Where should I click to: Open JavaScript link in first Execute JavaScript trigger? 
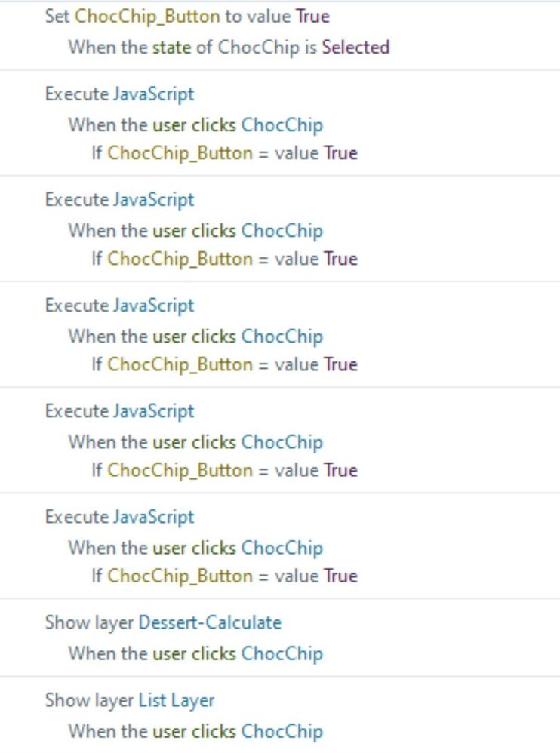154,94
